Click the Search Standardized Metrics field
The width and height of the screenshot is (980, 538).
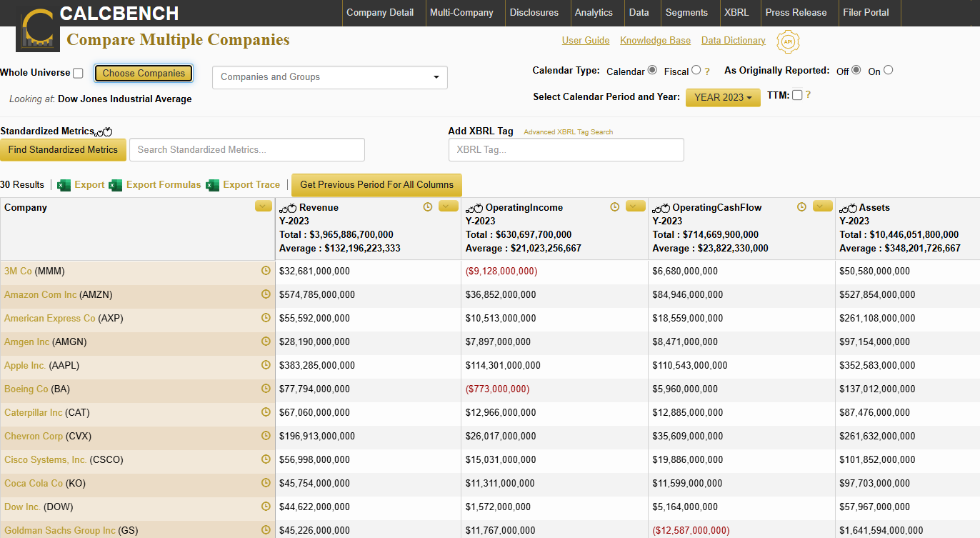[246, 150]
